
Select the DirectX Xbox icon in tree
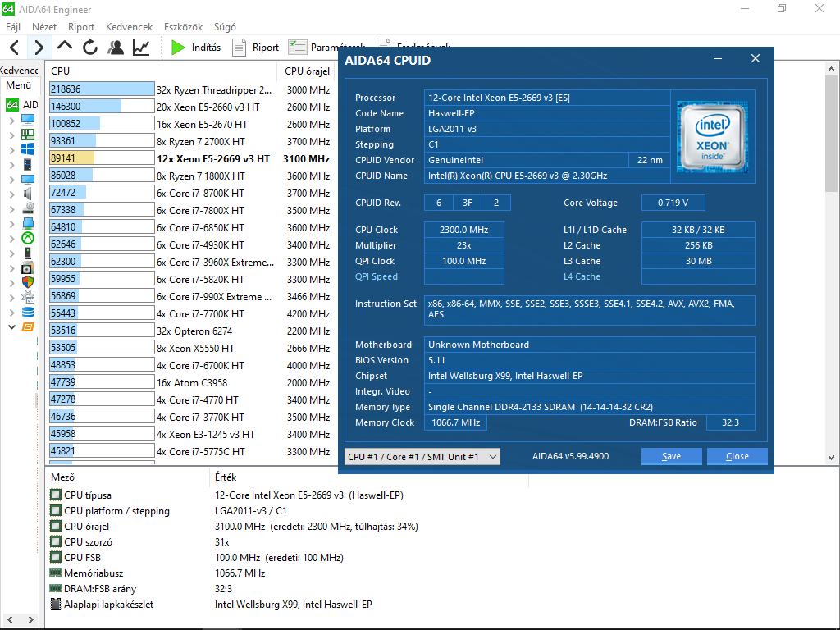point(28,238)
